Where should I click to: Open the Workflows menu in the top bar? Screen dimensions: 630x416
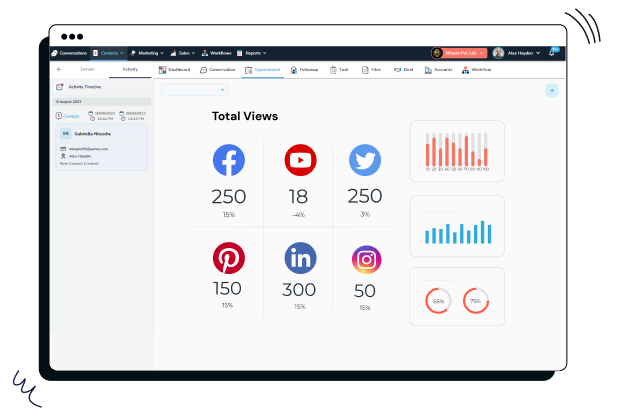pyautogui.click(x=217, y=53)
